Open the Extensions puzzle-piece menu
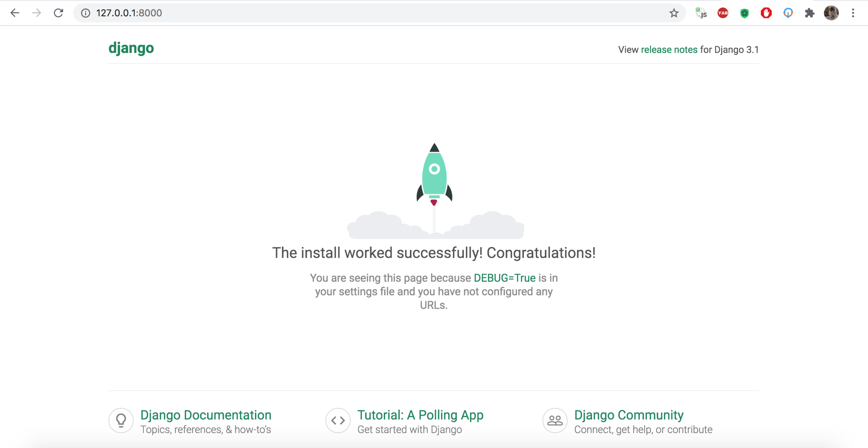This screenshot has height=448, width=868. (809, 13)
